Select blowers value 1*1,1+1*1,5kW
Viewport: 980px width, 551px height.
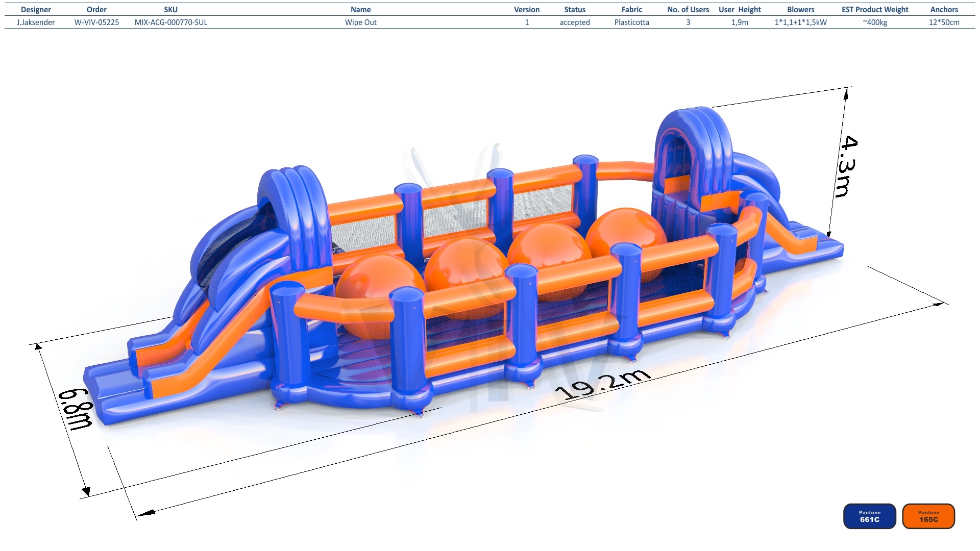(801, 22)
